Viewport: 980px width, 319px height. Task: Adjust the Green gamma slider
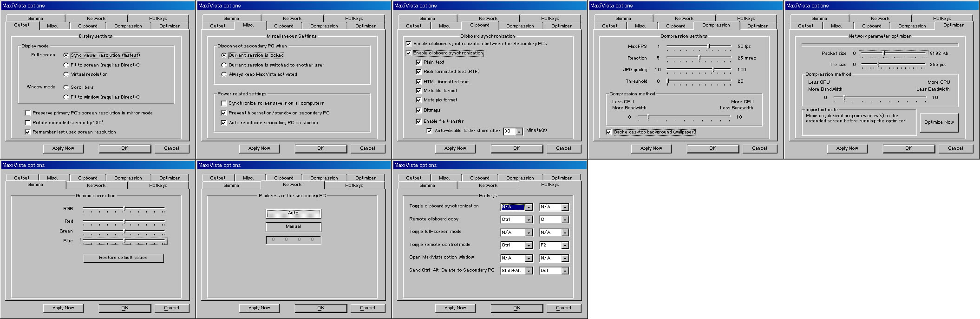[124, 232]
